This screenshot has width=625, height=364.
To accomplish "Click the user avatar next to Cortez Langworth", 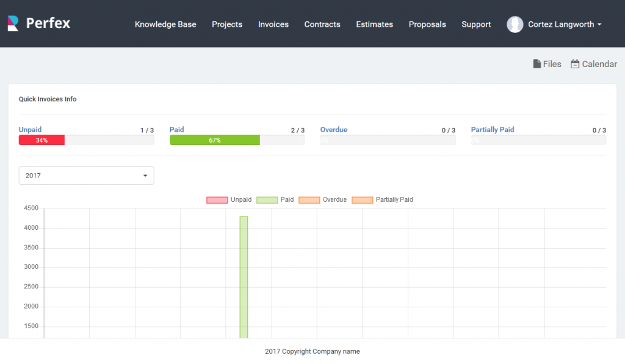I will (x=515, y=24).
